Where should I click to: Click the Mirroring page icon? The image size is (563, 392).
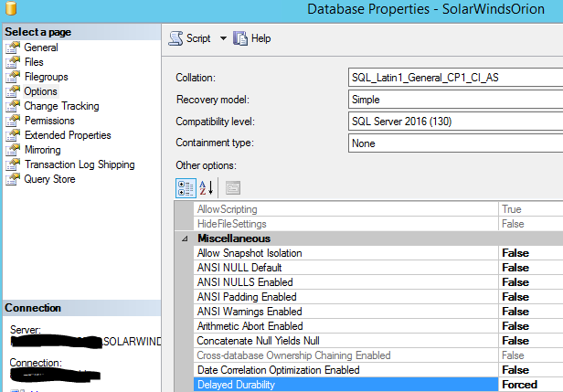[13, 150]
